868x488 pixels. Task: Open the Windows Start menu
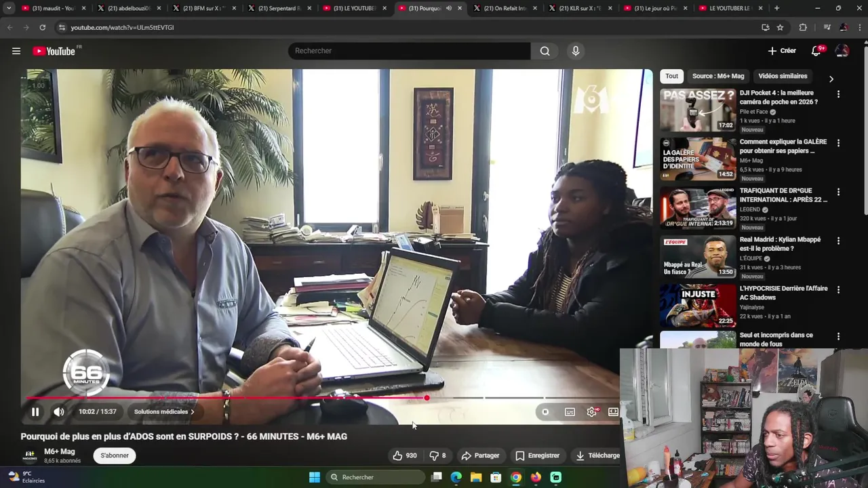[315, 477]
